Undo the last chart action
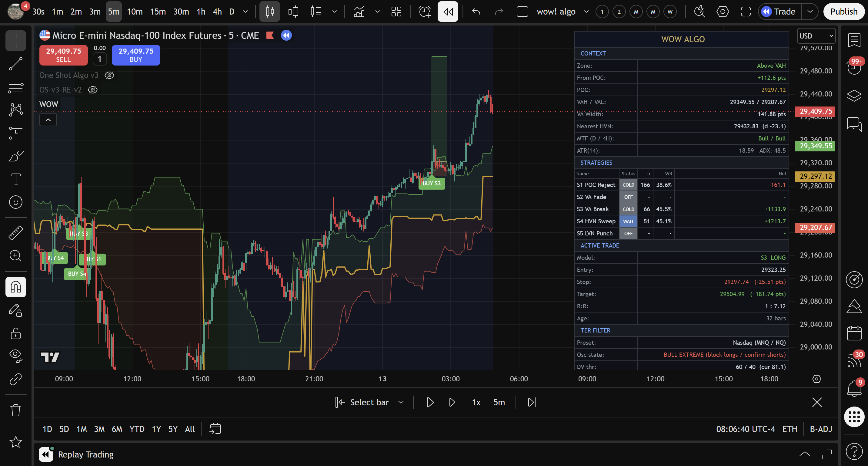The height and width of the screenshot is (466, 868). (x=476, y=12)
